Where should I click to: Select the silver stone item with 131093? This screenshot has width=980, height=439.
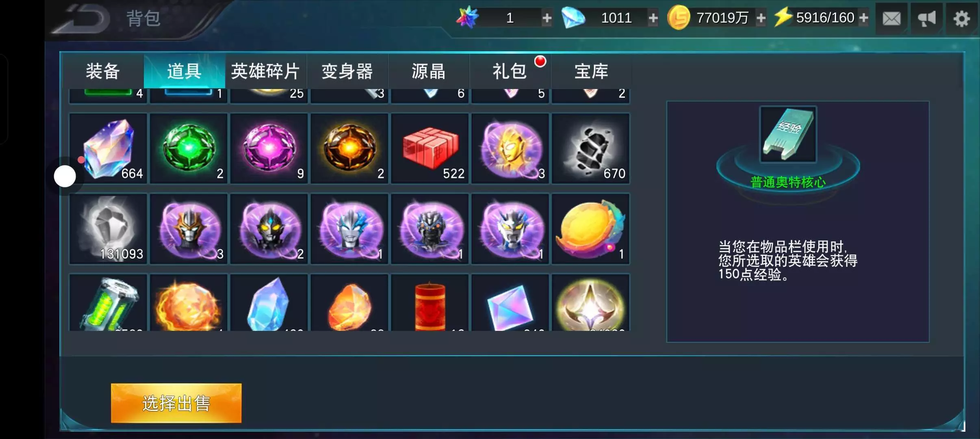108,229
